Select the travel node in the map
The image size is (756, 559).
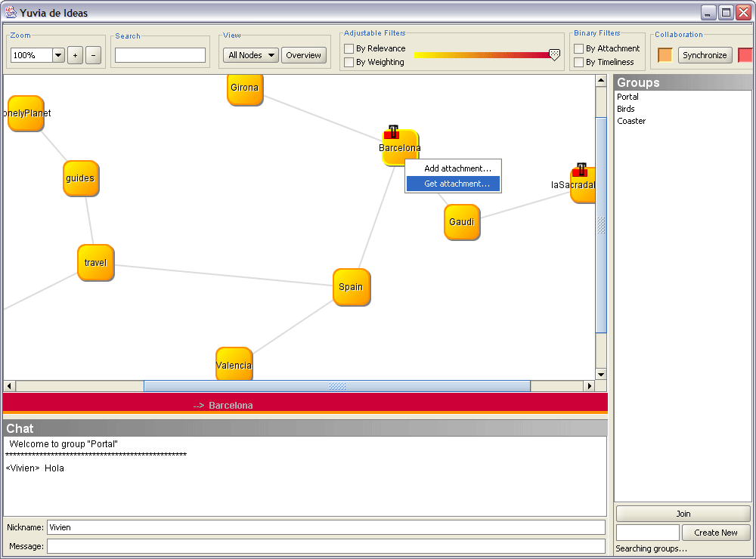96,263
